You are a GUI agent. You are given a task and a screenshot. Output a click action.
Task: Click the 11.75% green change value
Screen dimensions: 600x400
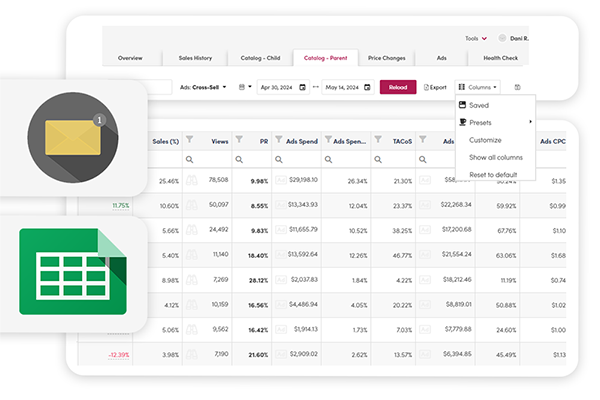tap(121, 206)
